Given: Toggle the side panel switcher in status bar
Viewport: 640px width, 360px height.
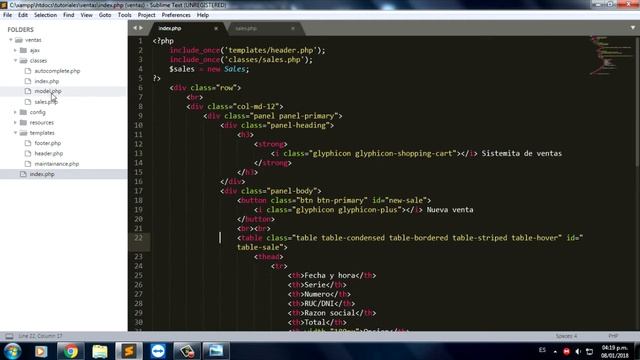Looking at the screenshot, I should point(9,336).
